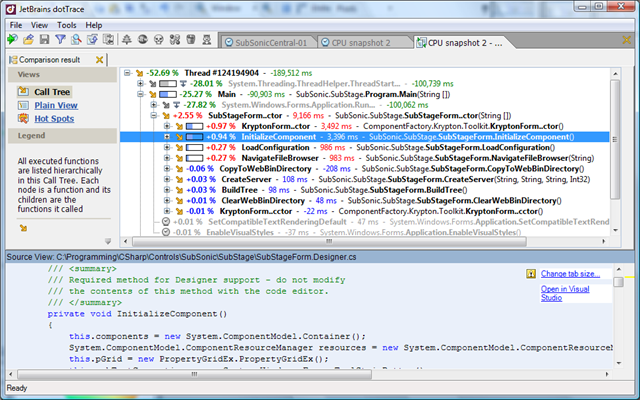This screenshot has height=400, width=640.
Task: Collapse the Main function node
Action: [139, 96]
